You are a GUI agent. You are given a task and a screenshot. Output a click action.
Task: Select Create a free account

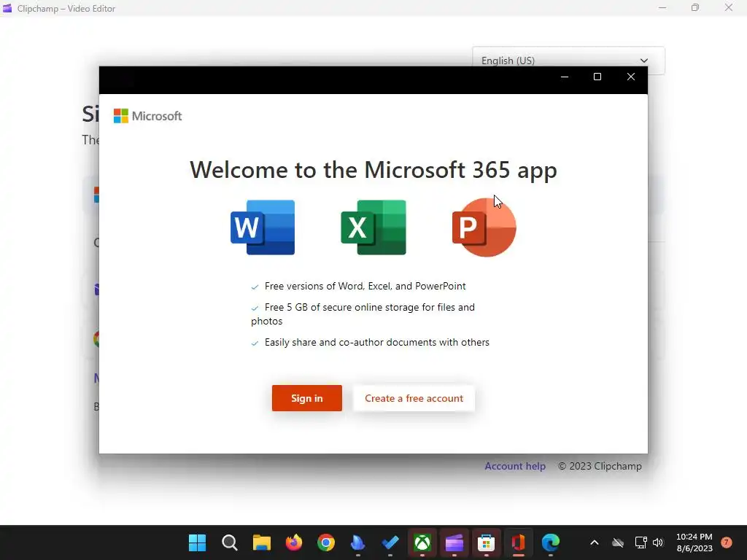coord(414,398)
